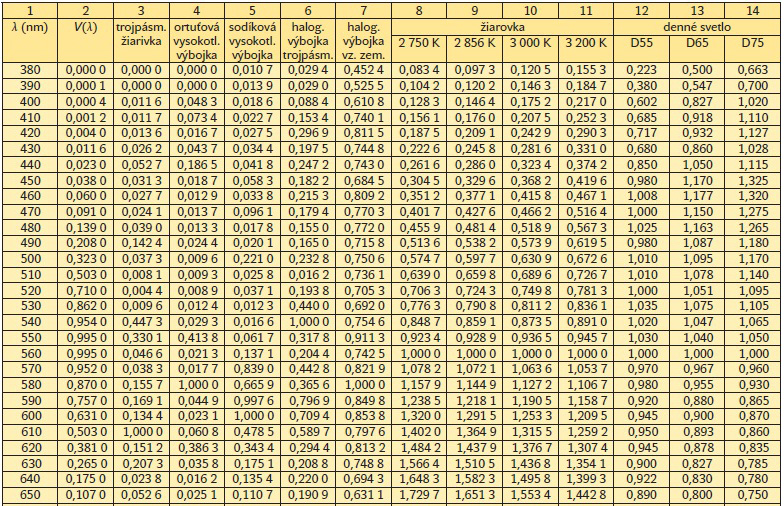Select the V(λ) value '0,862 0'

(x=86, y=306)
